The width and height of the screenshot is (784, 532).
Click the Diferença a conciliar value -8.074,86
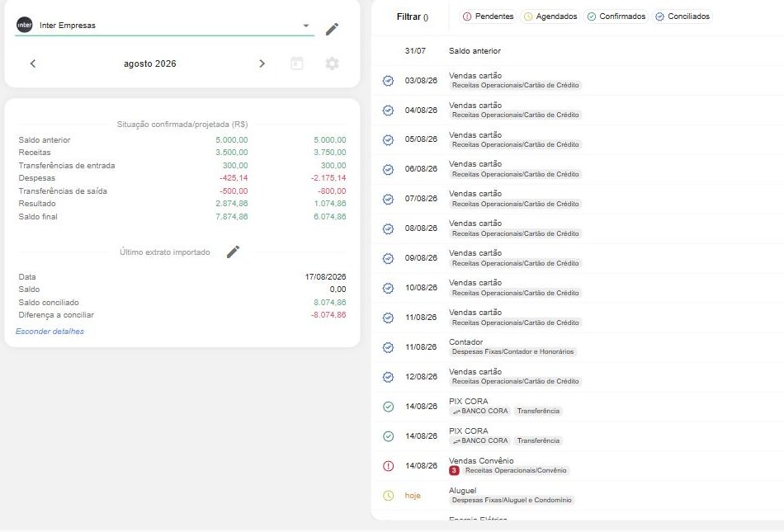click(328, 315)
